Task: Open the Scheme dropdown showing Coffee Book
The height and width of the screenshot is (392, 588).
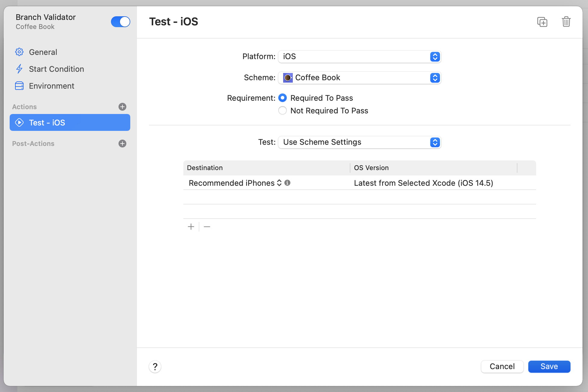Action: click(359, 78)
